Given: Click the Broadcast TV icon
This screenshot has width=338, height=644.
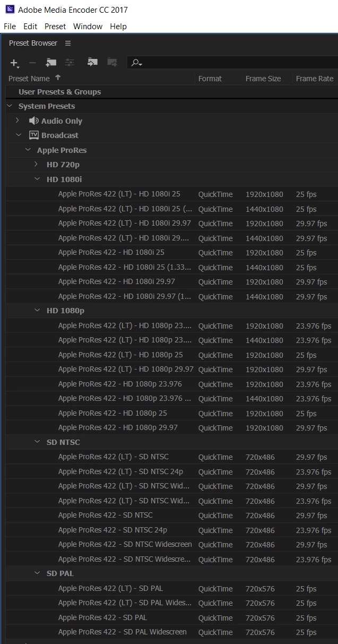Looking at the screenshot, I should point(34,135).
